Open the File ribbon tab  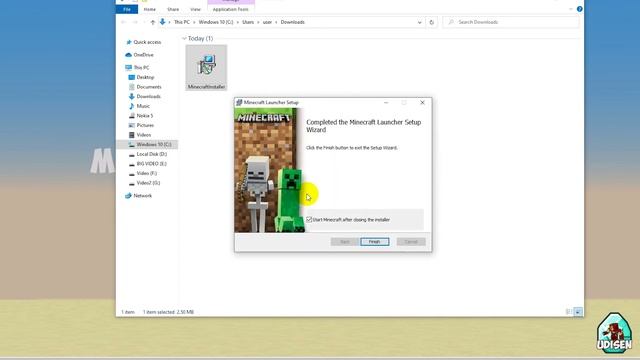(x=127, y=9)
